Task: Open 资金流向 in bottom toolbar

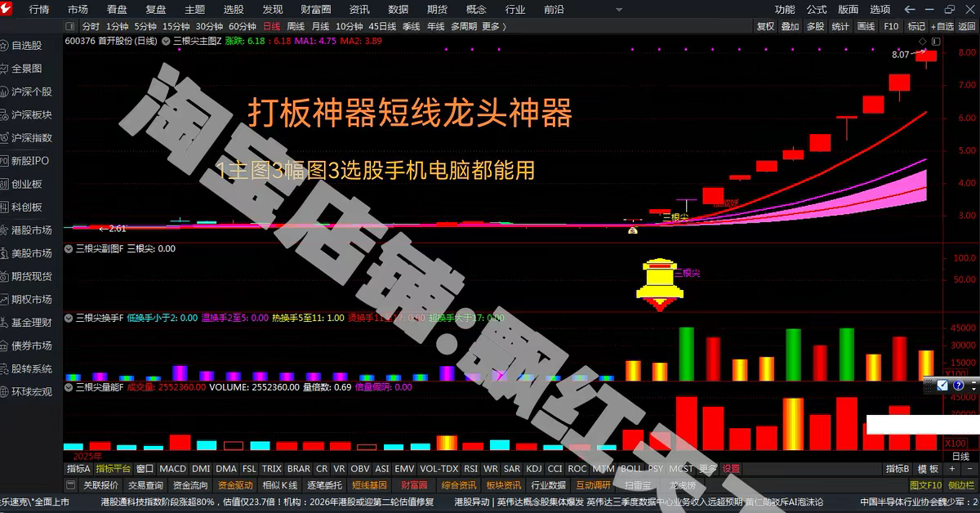Action: tap(190, 485)
